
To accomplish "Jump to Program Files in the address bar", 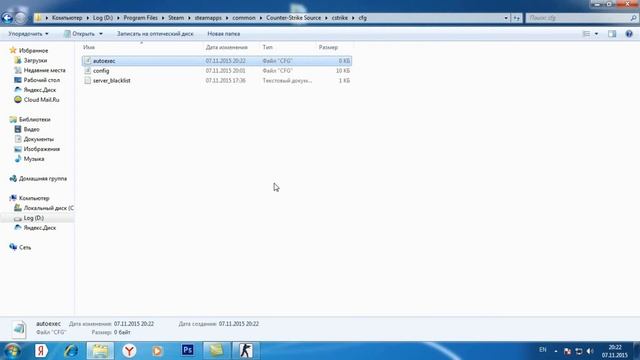I will coord(140,18).
